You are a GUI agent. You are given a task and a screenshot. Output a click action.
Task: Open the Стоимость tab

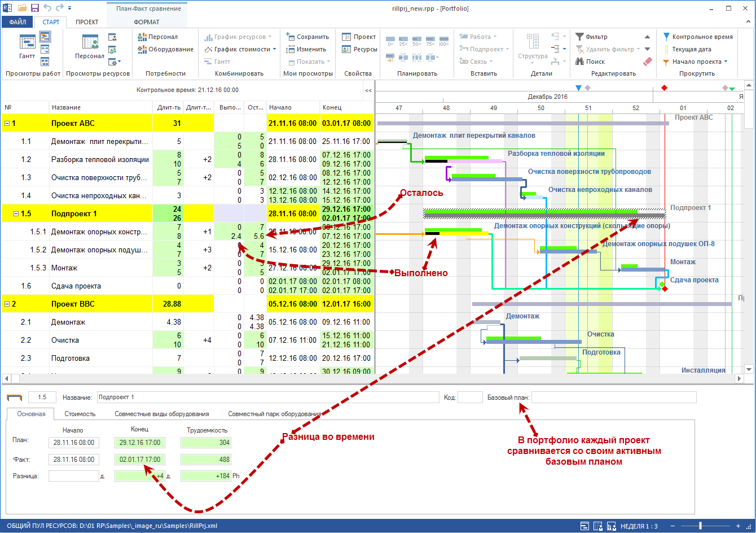pos(80,414)
